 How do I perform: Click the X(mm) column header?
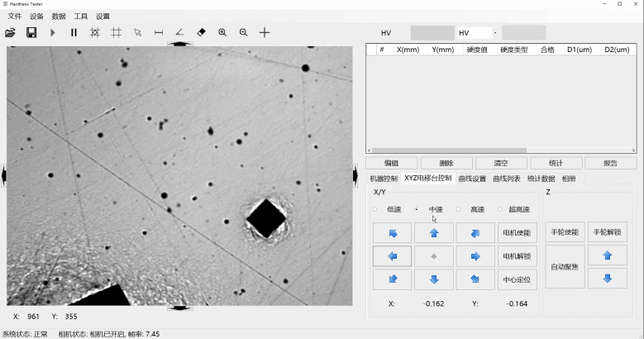[408, 50]
